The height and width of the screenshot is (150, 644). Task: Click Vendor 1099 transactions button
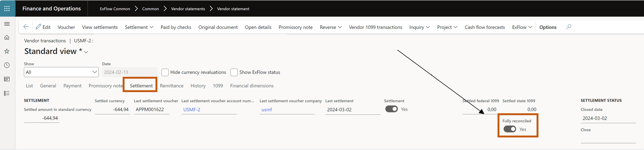[x=376, y=27]
